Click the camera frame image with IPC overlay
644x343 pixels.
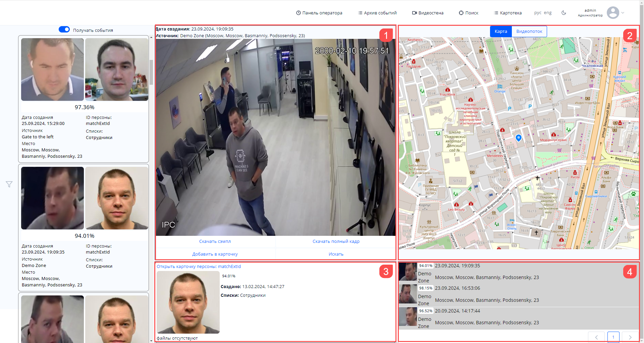click(275, 137)
